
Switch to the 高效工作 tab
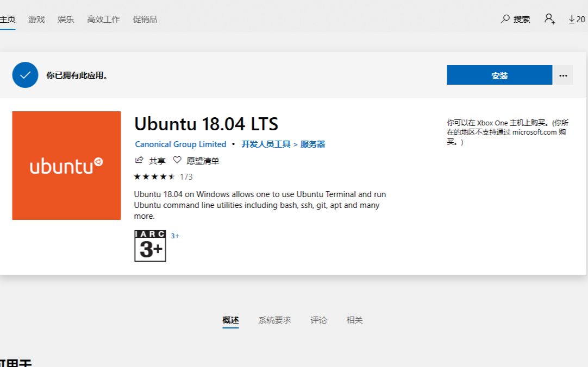click(x=103, y=19)
